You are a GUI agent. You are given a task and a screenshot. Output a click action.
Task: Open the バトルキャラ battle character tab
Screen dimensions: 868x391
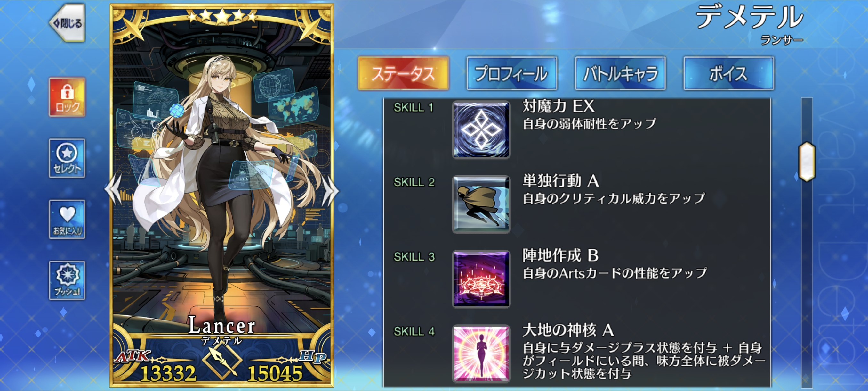coord(620,73)
